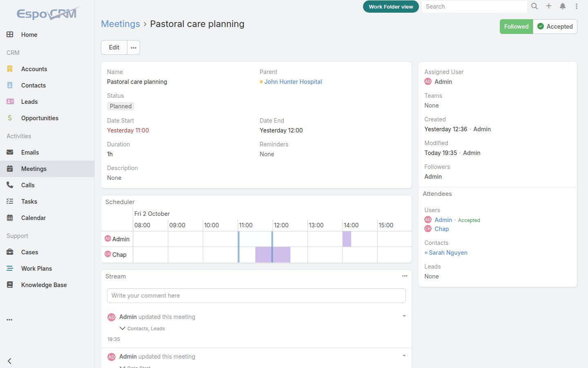Click the Opportunities dollar icon
Image resolution: width=588 pixels, height=368 pixels.
pyautogui.click(x=10, y=118)
